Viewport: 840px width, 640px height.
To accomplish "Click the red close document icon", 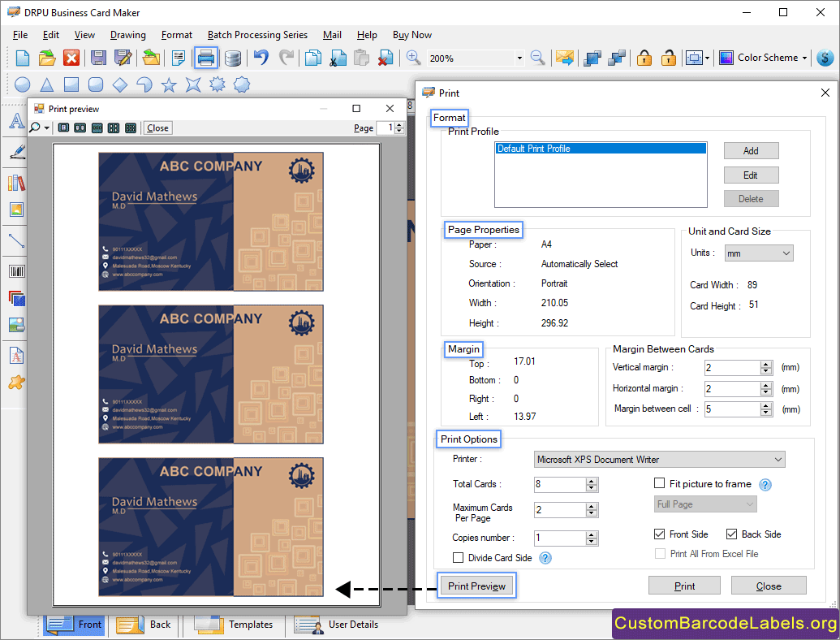I will (71, 58).
